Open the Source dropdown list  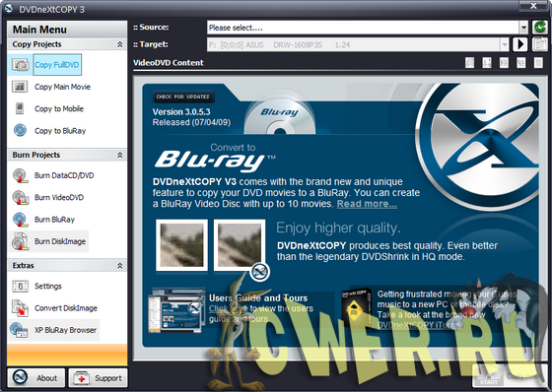point(523,28)
